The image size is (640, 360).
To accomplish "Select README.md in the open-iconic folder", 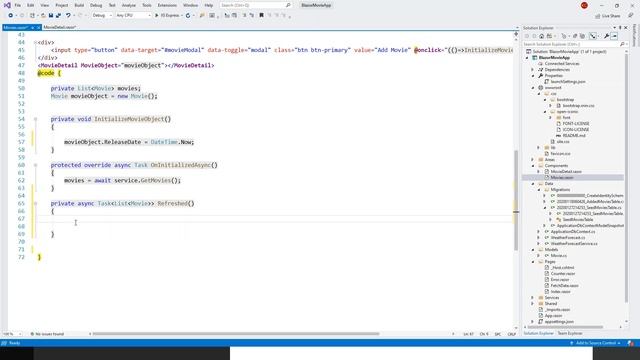I will pos(574,136).
